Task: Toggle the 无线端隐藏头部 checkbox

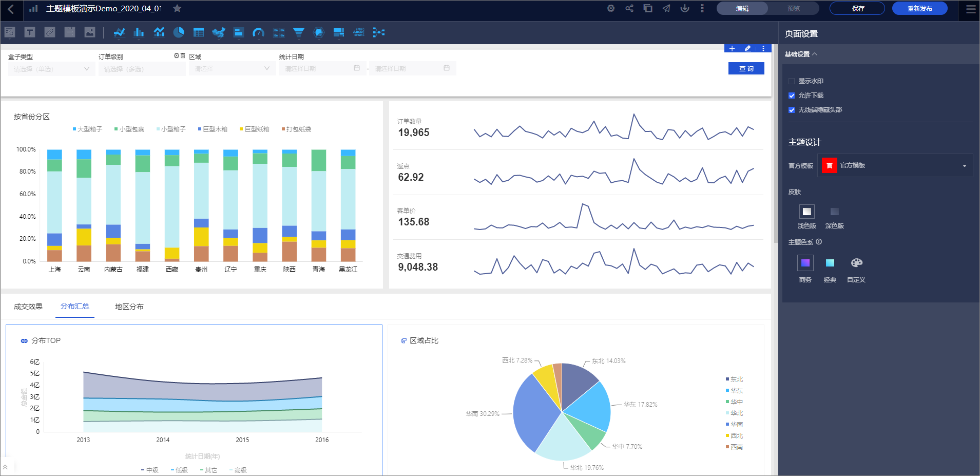Action: pos(792,110)
